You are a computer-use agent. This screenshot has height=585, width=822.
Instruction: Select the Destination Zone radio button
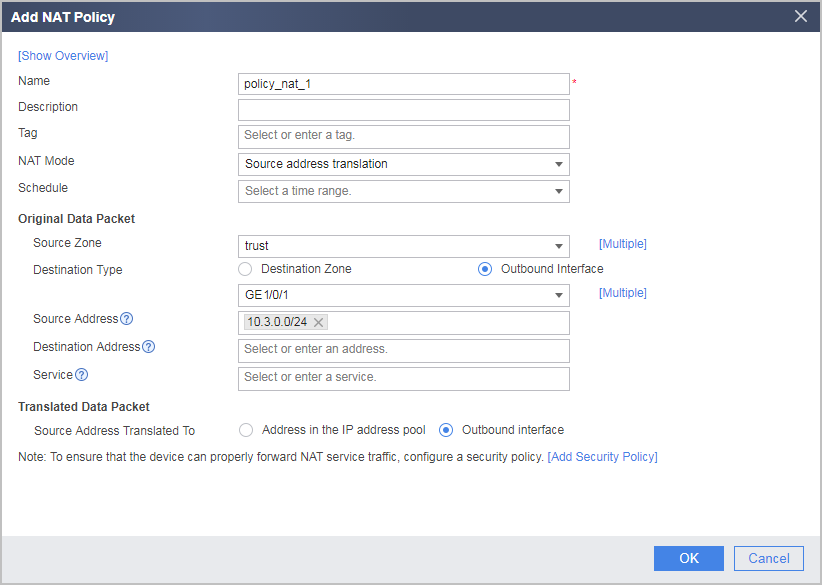(245, 269)
